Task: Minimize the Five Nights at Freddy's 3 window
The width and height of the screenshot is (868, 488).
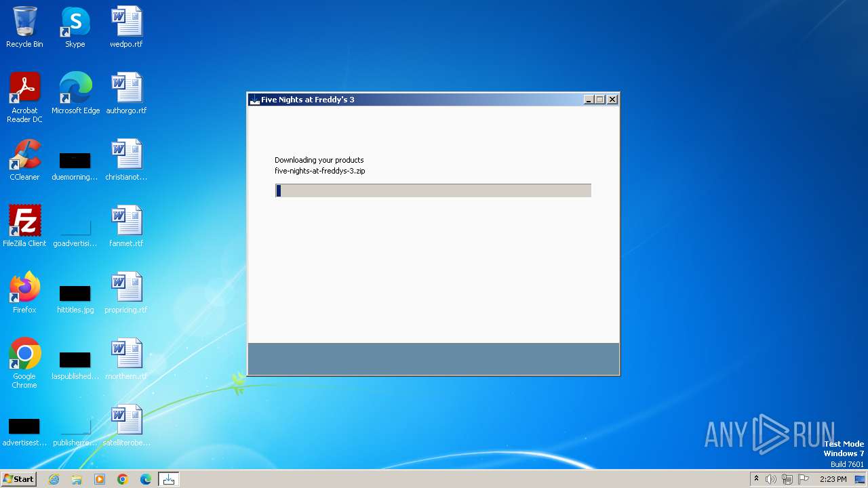Action: coord(589,100)
